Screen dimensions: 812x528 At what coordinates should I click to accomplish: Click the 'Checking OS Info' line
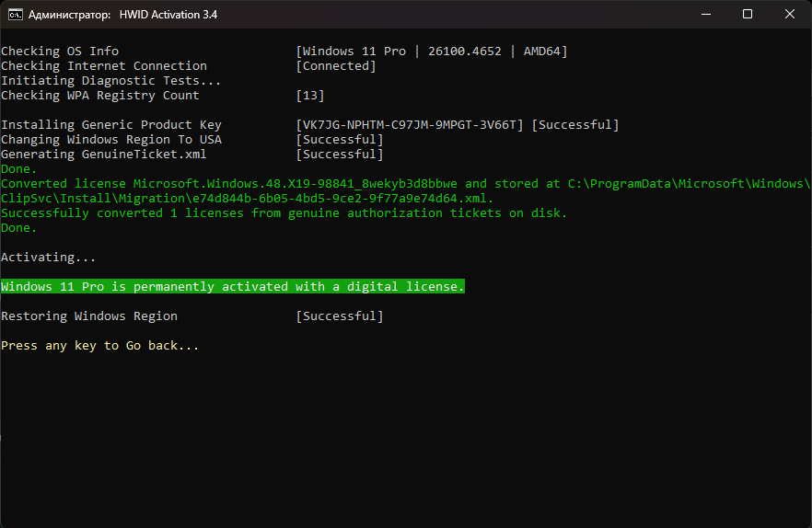[x=60, y=52]
